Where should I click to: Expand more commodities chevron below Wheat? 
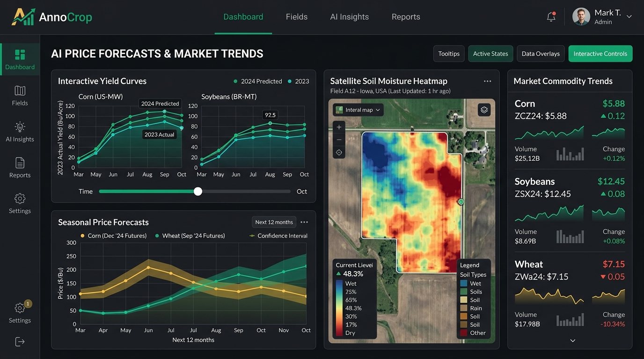point(572,341)
